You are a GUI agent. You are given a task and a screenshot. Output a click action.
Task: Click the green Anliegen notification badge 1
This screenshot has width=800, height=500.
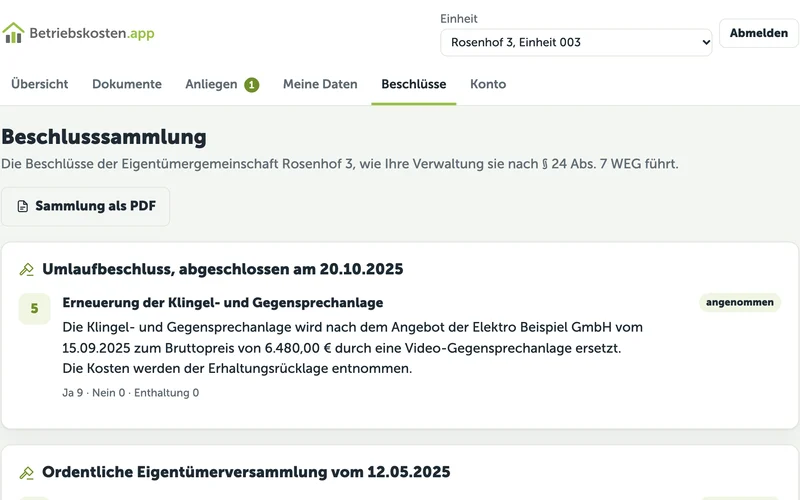(x=252, y=85)
